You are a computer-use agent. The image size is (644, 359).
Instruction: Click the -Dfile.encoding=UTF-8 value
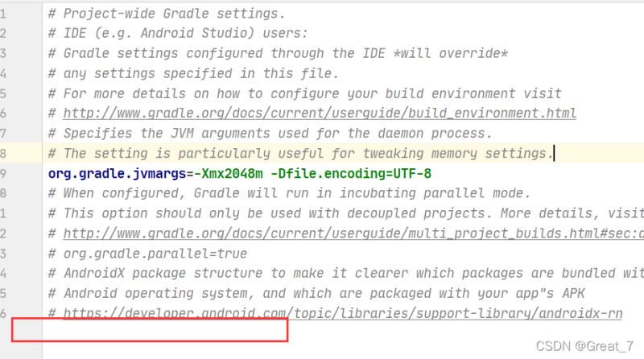click(x=351, y=174)
